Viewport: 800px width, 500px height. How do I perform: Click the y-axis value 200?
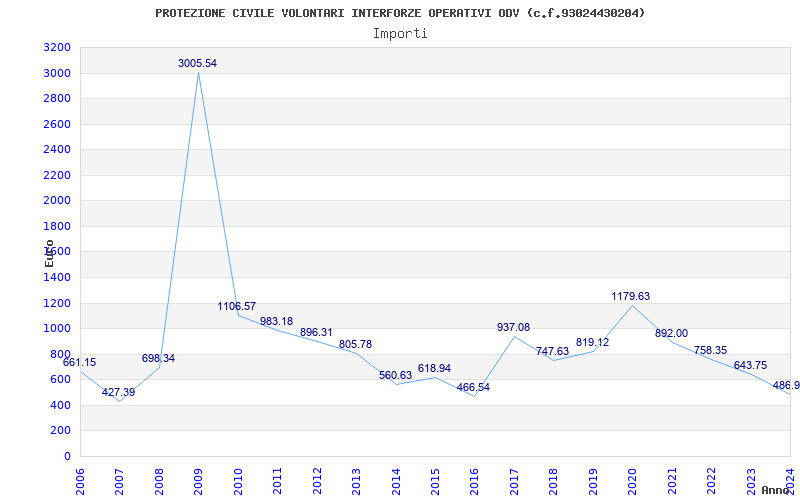[61, 431]
